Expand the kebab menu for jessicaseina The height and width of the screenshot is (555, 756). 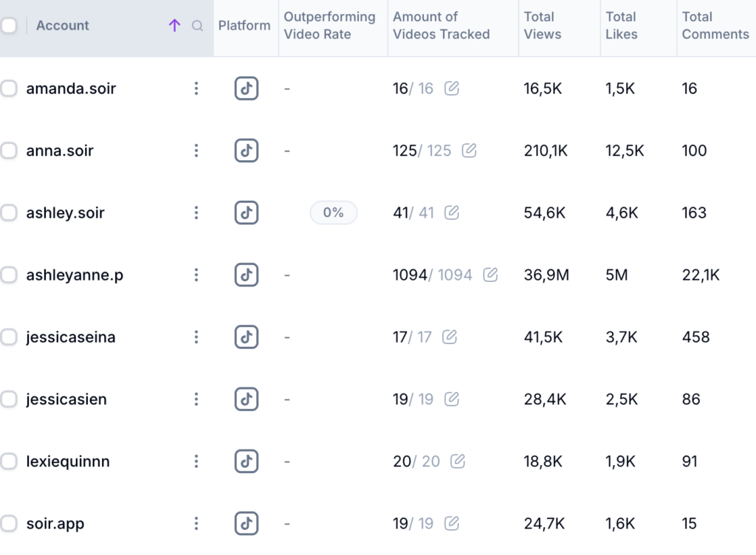coord(196,337)
